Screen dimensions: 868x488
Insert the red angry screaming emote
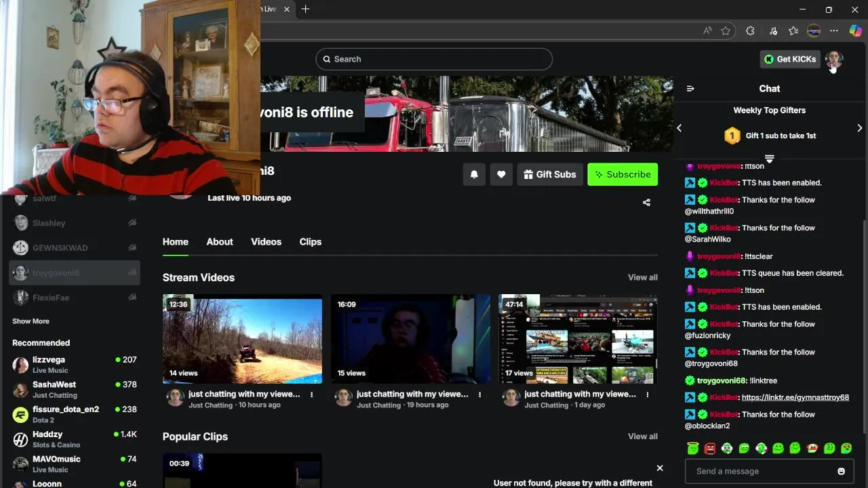[x=710, y=448]
